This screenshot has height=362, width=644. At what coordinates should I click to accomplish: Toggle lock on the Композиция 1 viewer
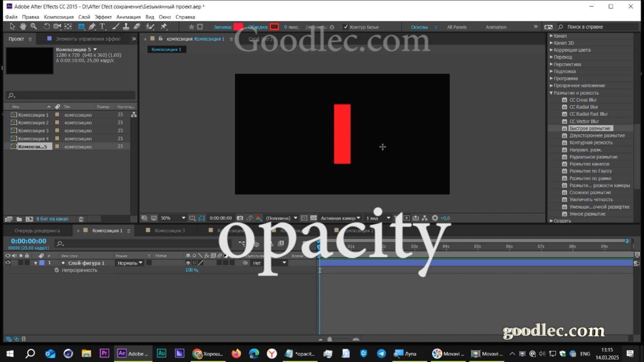[x=161, y=39]
